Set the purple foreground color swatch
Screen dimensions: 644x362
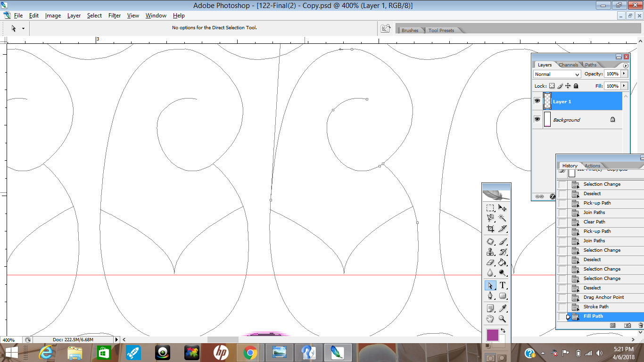tap(493, 335)
